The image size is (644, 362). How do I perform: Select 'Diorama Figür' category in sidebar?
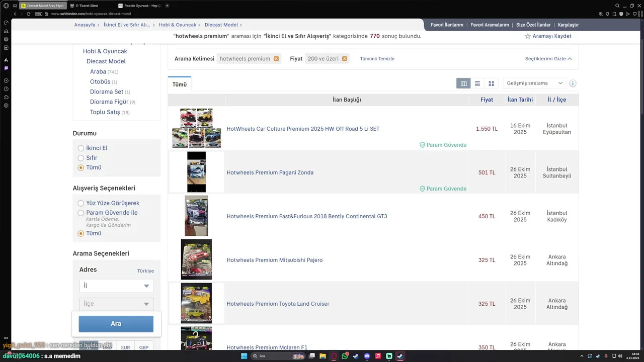(109, 102)
